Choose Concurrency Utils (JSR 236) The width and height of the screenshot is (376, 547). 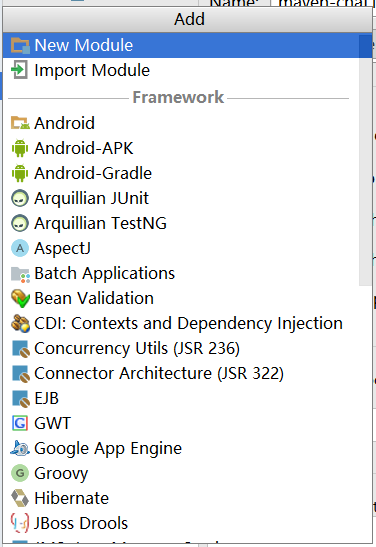[181, 348]
